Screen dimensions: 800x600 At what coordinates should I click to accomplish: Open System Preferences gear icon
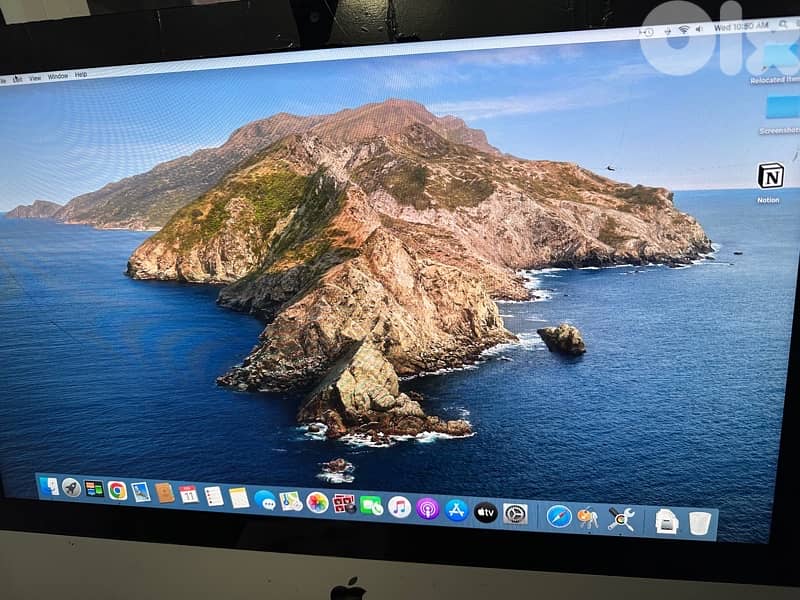tap(515, 514)
